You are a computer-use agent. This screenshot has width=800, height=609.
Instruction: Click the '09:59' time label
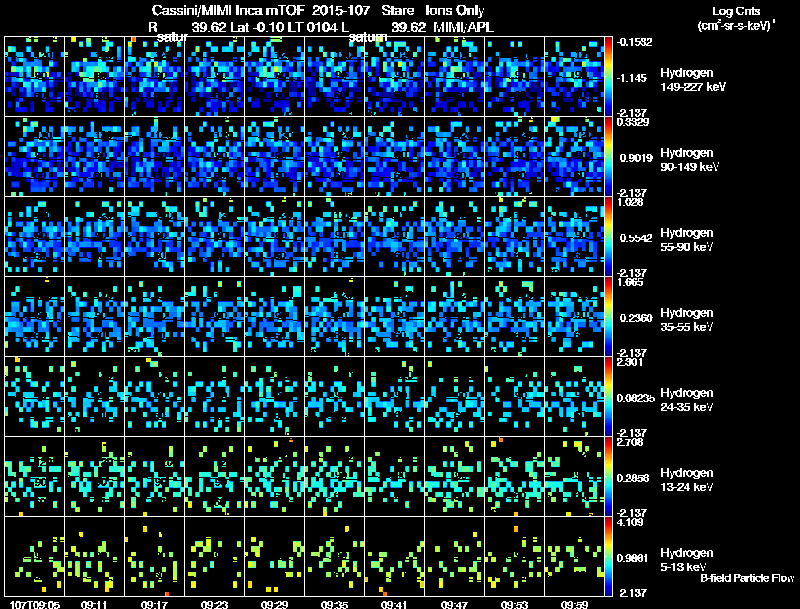point(574,605)
